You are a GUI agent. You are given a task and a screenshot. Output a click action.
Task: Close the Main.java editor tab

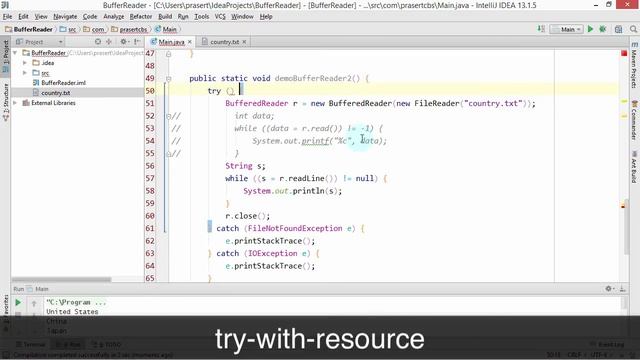(x=189, y=42)
